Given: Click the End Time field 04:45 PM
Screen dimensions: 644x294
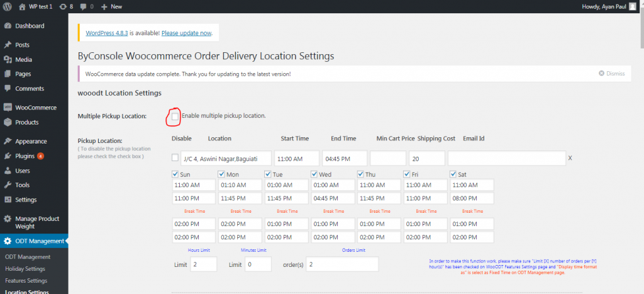Looking at the screenshot, I should (345, 158).
